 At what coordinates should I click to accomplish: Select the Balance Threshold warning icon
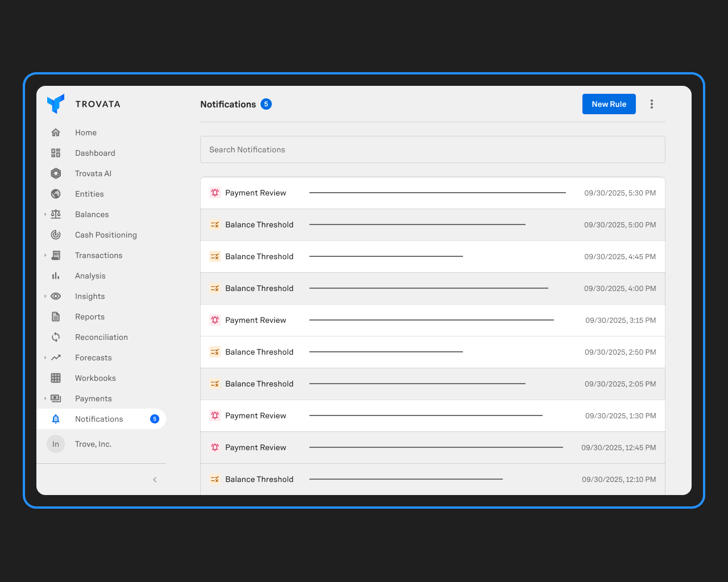[215, 225]
